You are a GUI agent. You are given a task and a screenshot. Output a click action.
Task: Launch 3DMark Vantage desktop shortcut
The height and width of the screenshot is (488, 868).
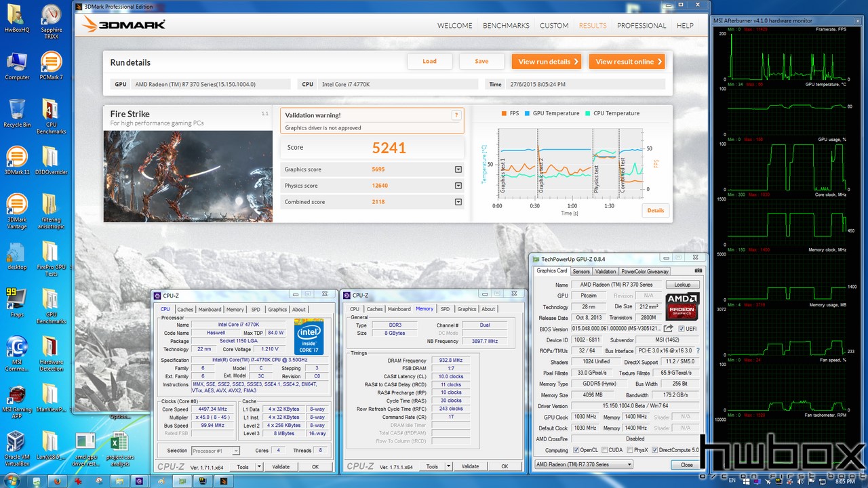[x=16, y=211]
